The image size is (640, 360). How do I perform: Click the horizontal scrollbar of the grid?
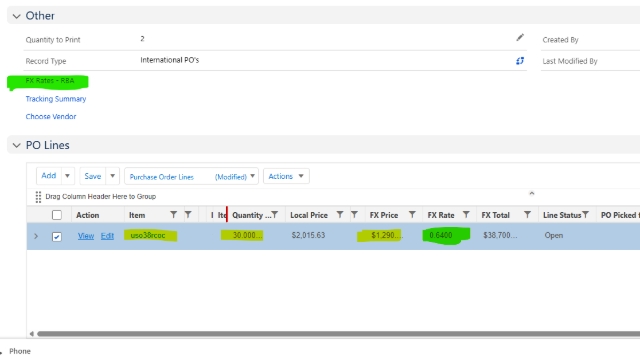pyautogui.click(x=338, y=334)
